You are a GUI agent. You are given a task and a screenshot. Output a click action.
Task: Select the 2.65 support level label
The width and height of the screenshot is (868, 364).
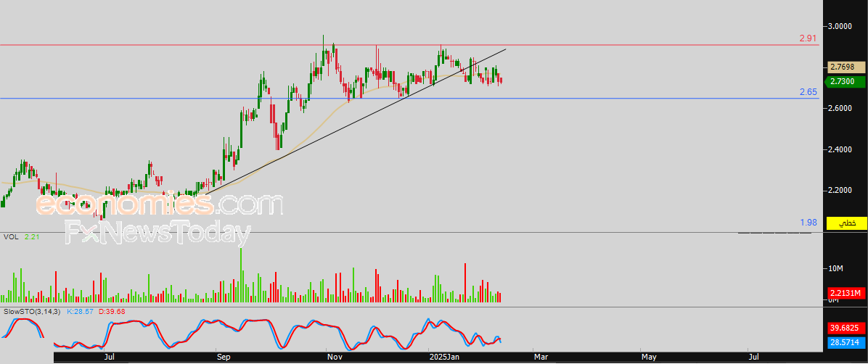[808, 92]
